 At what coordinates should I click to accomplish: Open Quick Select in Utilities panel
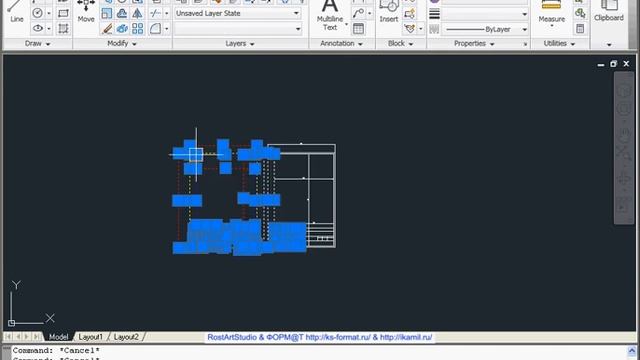580,13
